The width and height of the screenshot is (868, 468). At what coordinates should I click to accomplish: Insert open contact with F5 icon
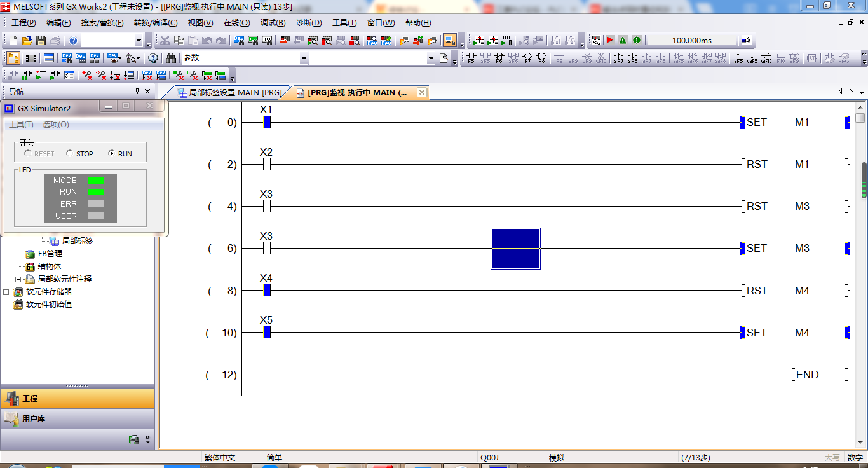tap(471, 59)
